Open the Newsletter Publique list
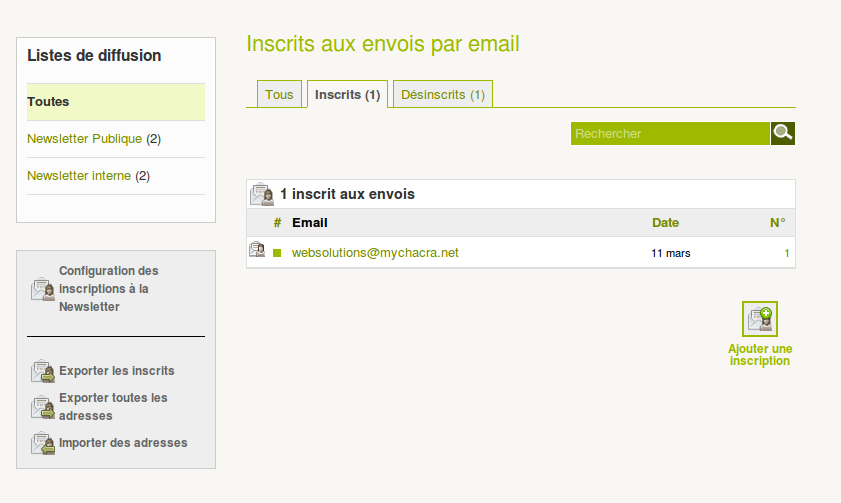841x503 pixels. [85, 139]
